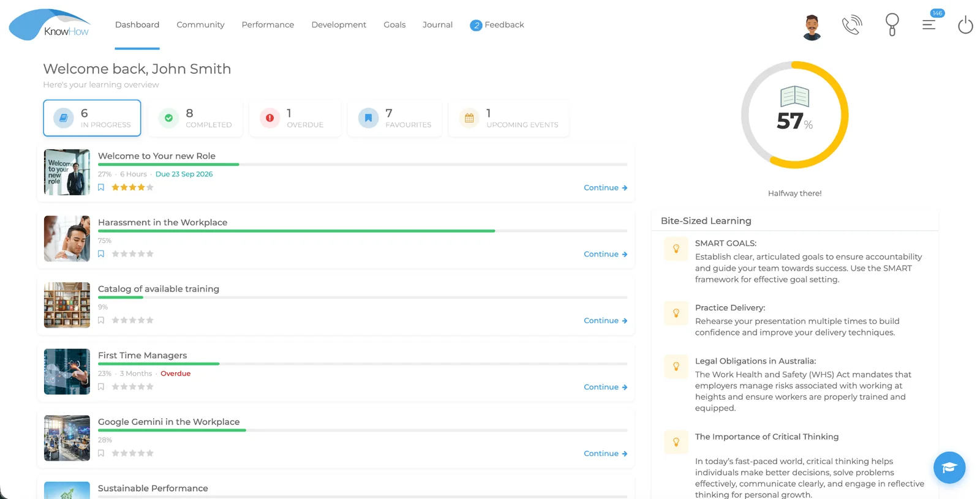This screenshot has width=980, height=499.
Task: Continue Catalog of available training
Action: pyautogui.click(x=605, y=320)
